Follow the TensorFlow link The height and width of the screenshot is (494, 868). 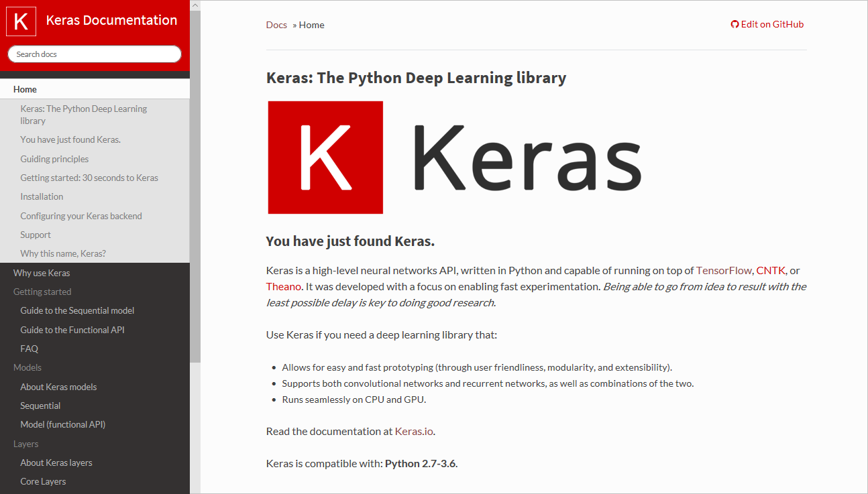[x=724, y=271]
